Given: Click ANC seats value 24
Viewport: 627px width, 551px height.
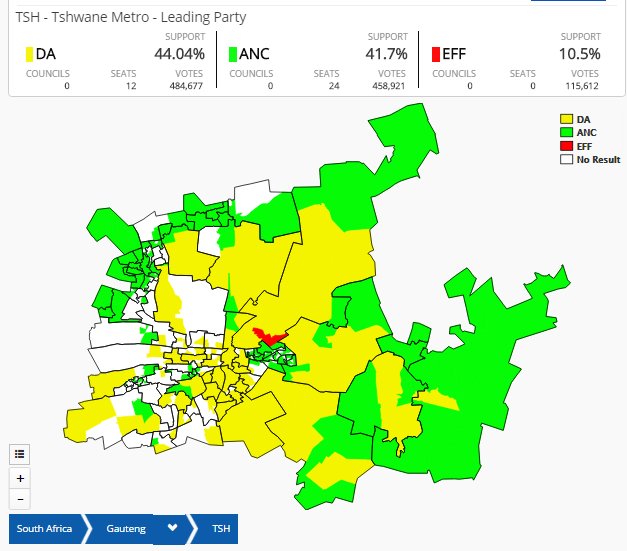Looking at the screenshot, I should click(334, 86).
